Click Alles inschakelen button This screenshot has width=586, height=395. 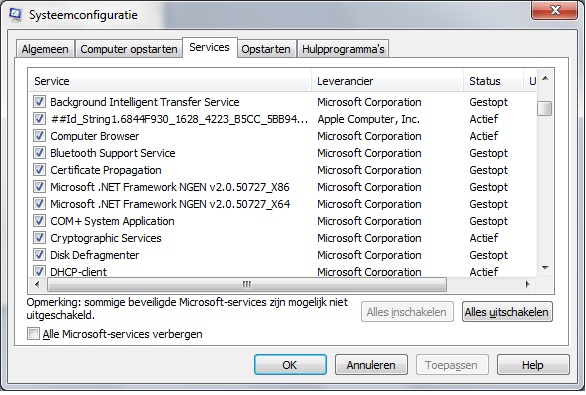coord(407,312)
